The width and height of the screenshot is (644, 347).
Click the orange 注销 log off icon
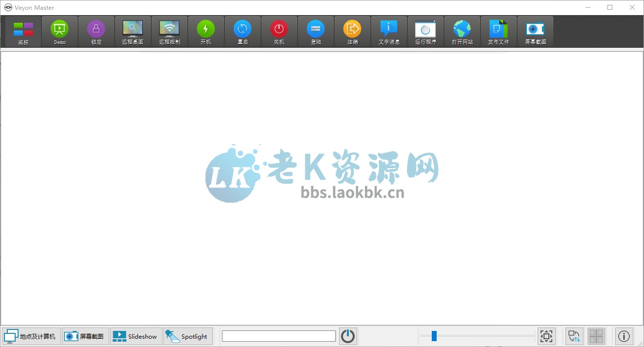coord(352,32)
